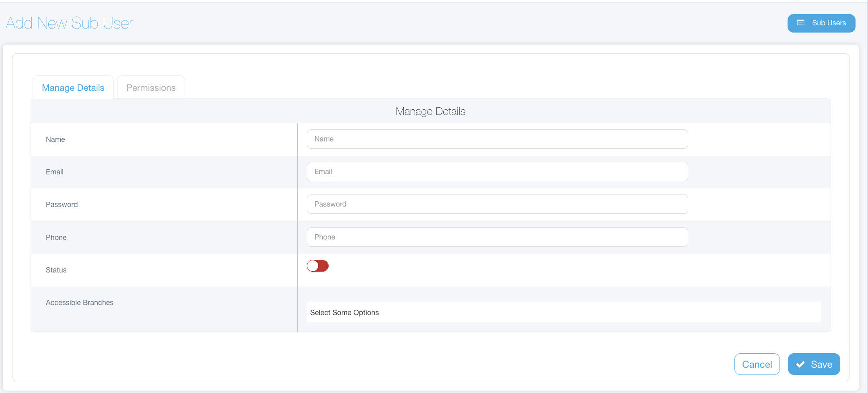Click the Phone number field
The width and height of the screenshot is (868, 393).
pyautogui.click(x=497, y=237)
